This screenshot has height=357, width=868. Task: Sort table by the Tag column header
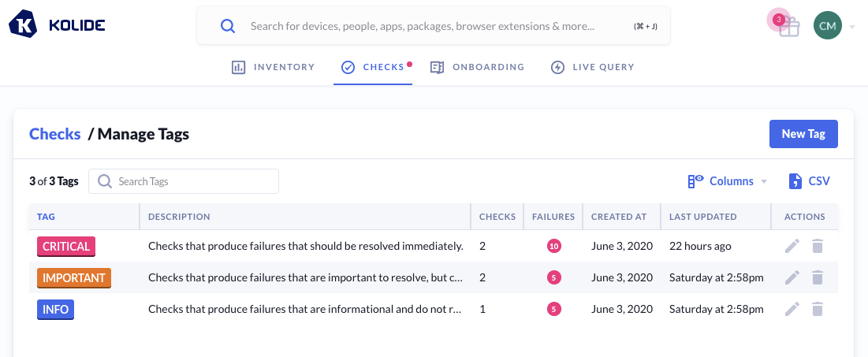[47, 217]
